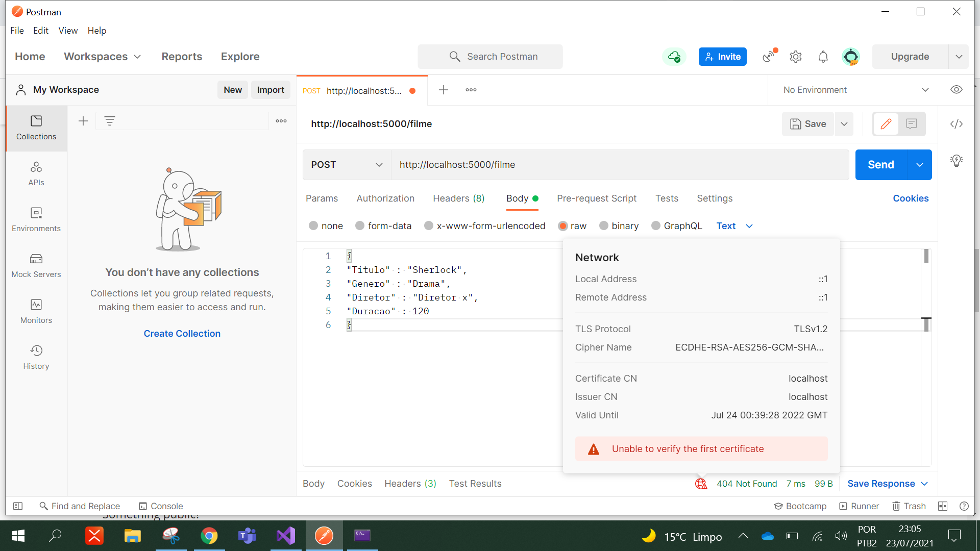This screenshot has width=980, height=551.
Task: Select the raw radio button
Action: coord(562,226)
